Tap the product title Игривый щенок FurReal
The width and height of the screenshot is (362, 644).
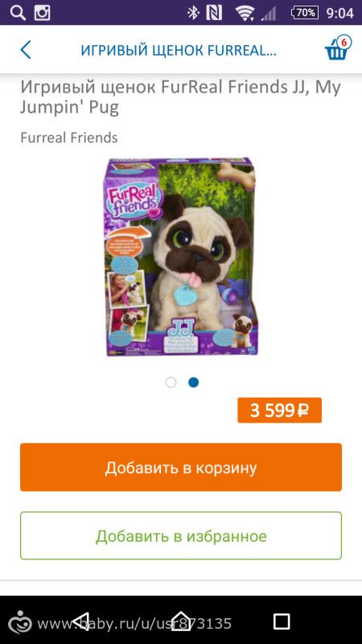pos(180,97)
